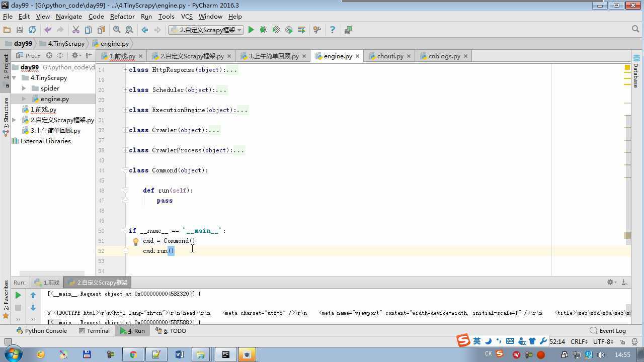Switch to chouti.py editor tab

(390, 56)
